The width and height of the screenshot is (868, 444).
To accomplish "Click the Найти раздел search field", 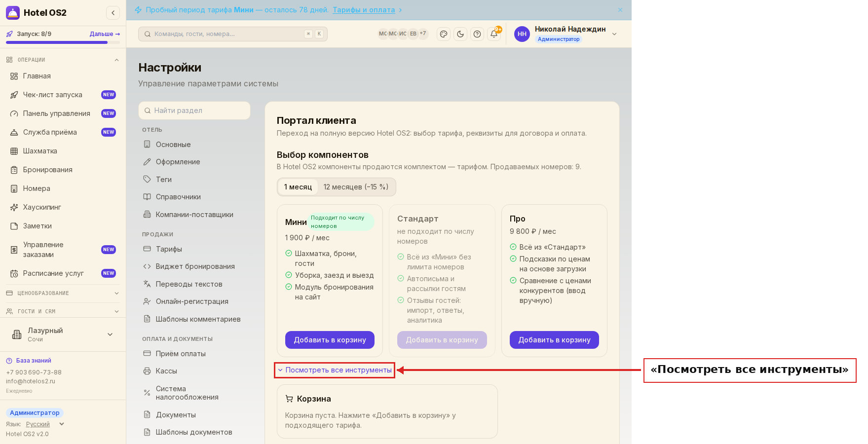I will (194, 111).
